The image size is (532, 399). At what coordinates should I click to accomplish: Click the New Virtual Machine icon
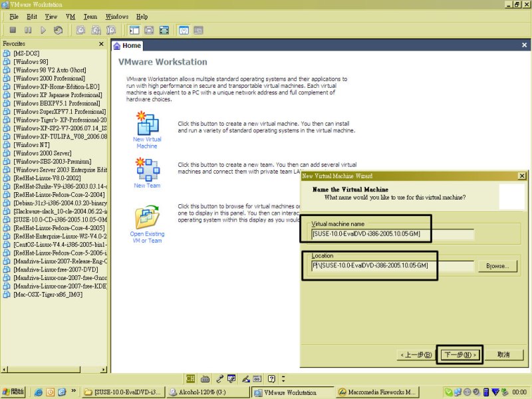click(147, 123)
